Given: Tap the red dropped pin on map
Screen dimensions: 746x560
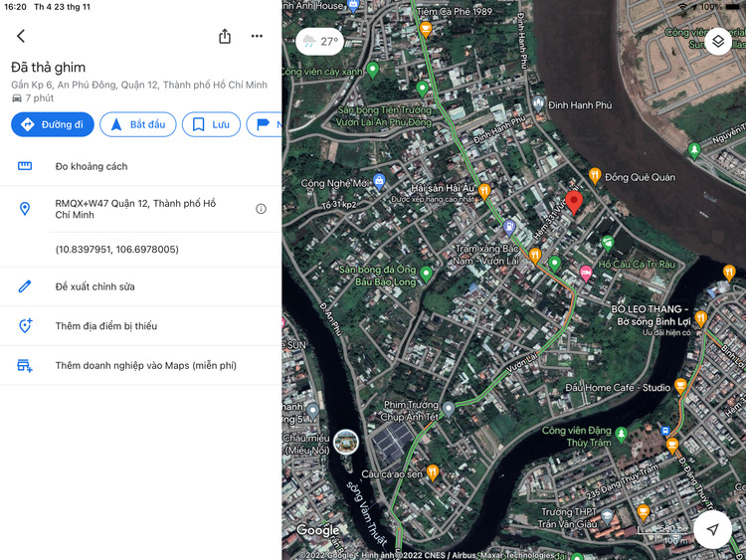Looking at the screenshot, I should pos(574,203).
